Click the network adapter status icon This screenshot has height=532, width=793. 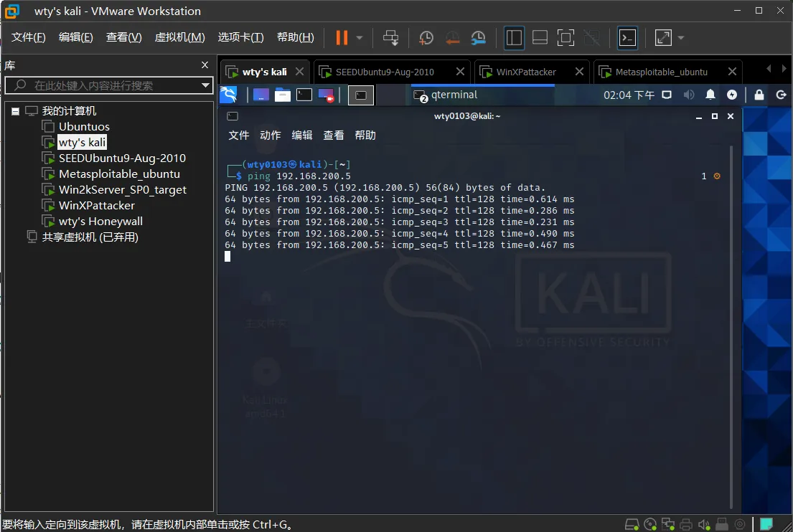[x=668, y=524]
